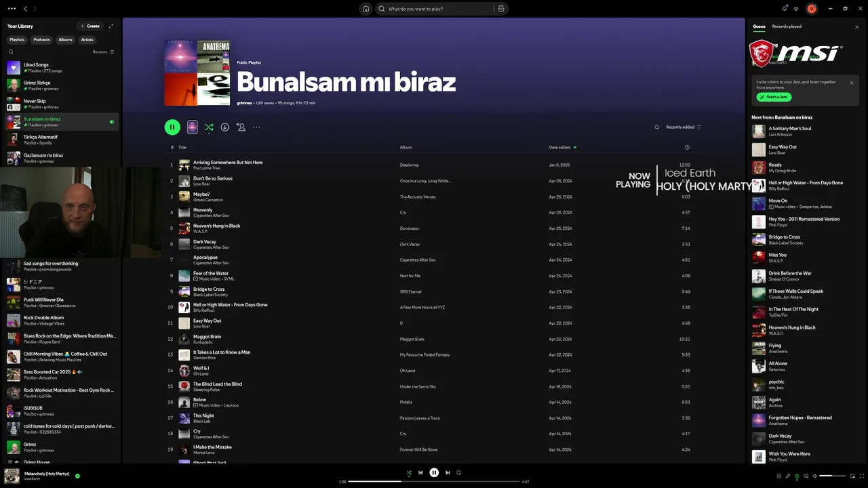Expand Your Library to full view
This screenshot has height=488, width=868.
pyautogui.click(x=111, y=26)
